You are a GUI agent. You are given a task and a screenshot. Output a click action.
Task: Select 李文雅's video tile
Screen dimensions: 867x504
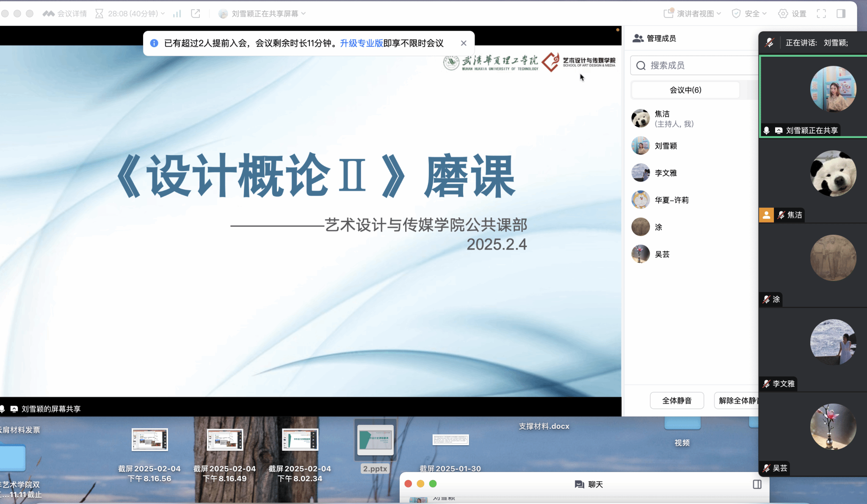813,350
